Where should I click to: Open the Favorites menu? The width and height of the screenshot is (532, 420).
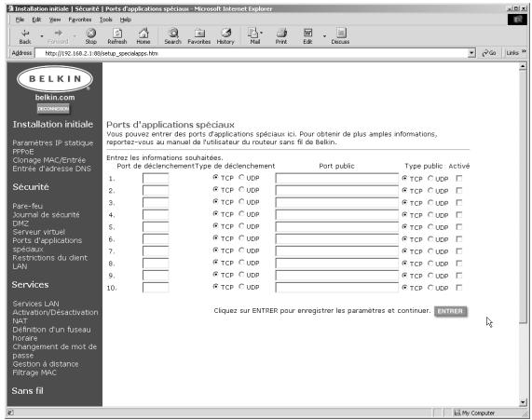pos(80,20)
